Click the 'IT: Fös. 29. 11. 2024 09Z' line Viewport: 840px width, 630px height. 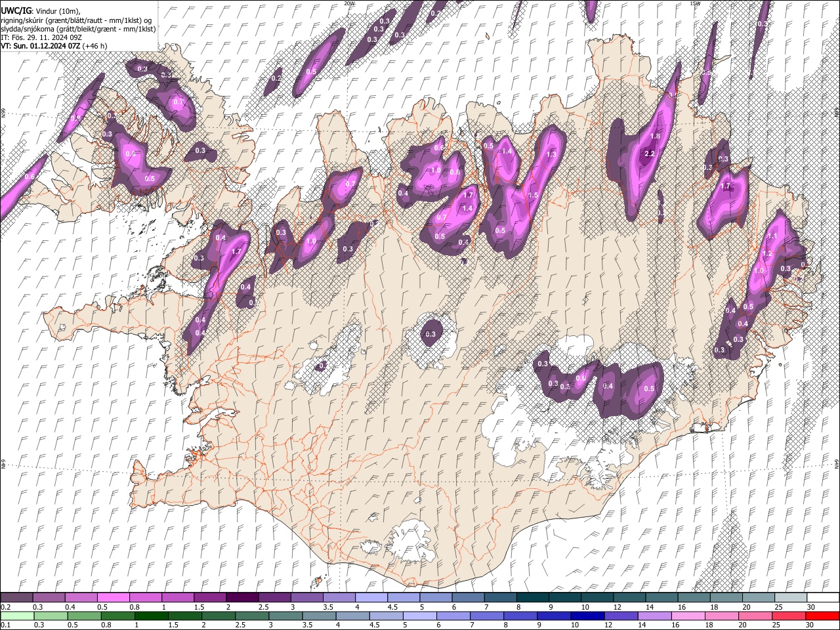click(41, 37)
